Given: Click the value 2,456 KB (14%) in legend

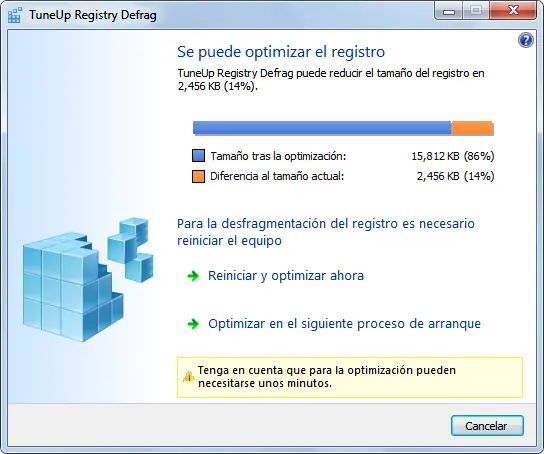Looking at the screenshot, I should click(x=455, y=176).
